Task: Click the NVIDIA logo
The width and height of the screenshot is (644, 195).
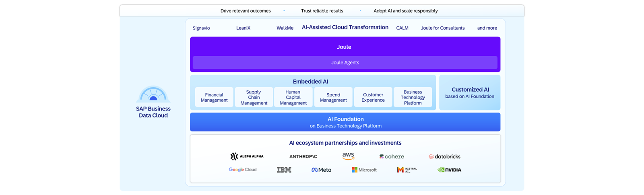Action: coord(449,170)
